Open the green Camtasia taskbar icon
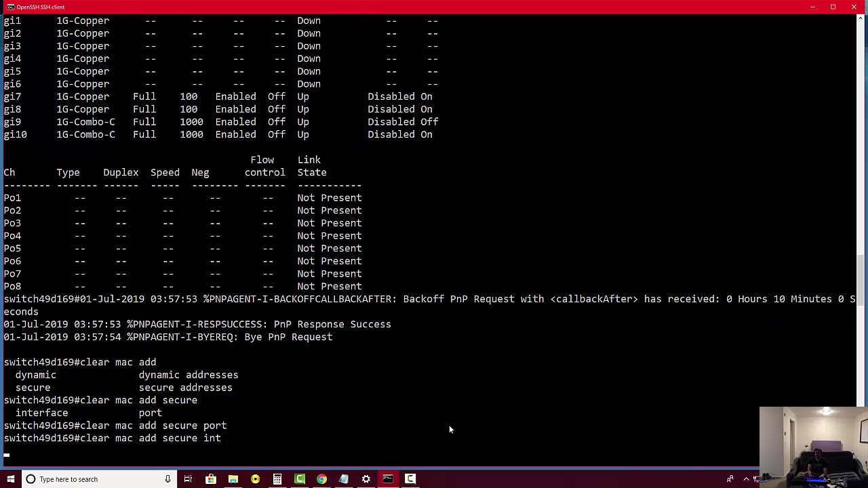868x488 pixels. [x=300, y=479]
